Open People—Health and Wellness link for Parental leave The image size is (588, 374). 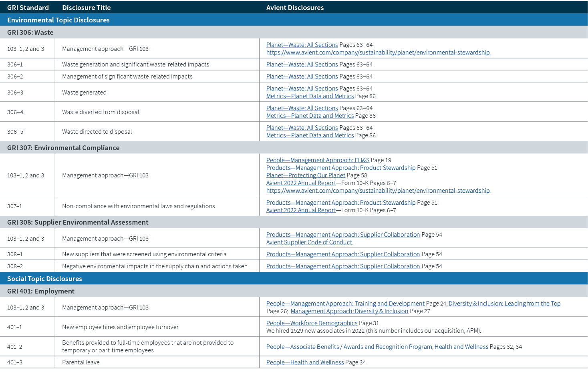[x=305, y=362]
